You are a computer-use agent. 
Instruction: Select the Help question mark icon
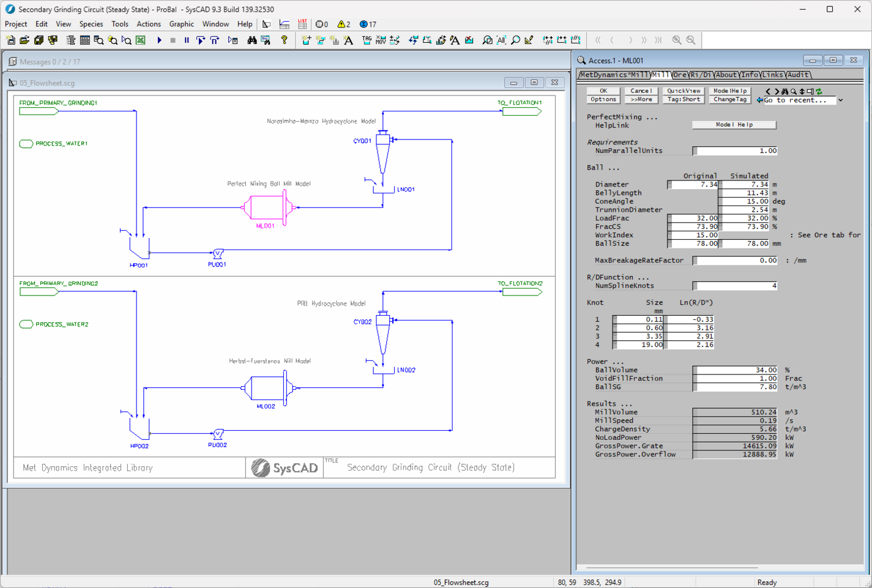(285, 40)
